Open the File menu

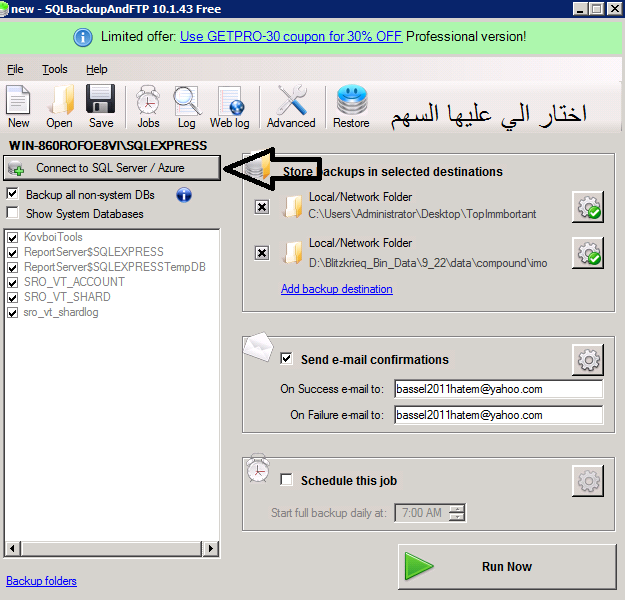click(x=15, y=69)
